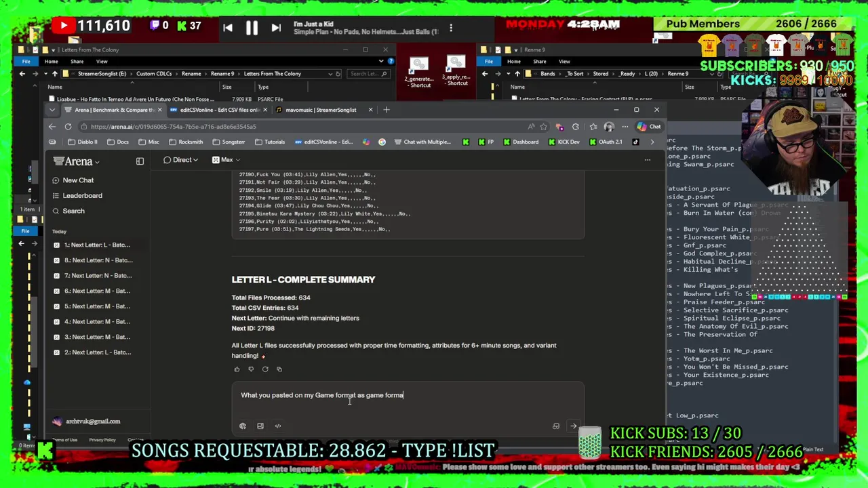The image size is (868, 488).
Task: Open File menu in Letters From The Colony window
Action: [26, 62]
